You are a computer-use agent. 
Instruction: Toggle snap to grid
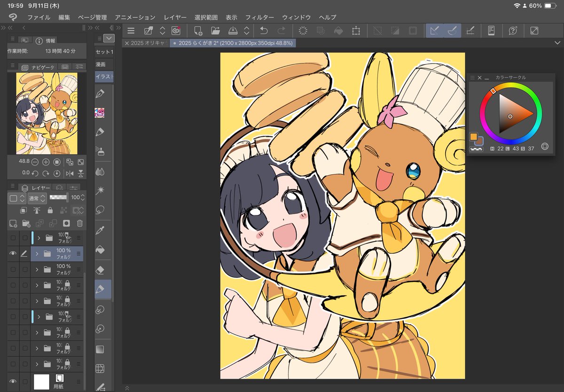[470, 31]
